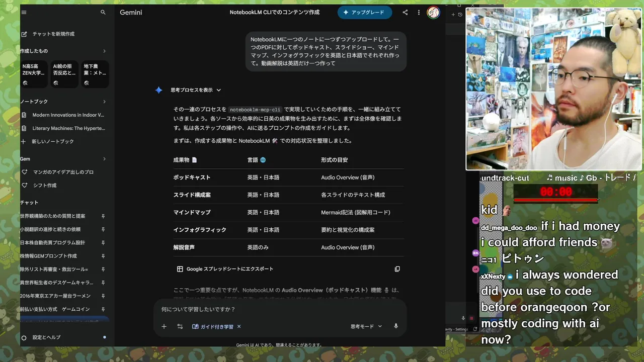Unpin the 日本株自動売買プログラム設計 chat
The image size is (644, 362).
click(103, 242)
